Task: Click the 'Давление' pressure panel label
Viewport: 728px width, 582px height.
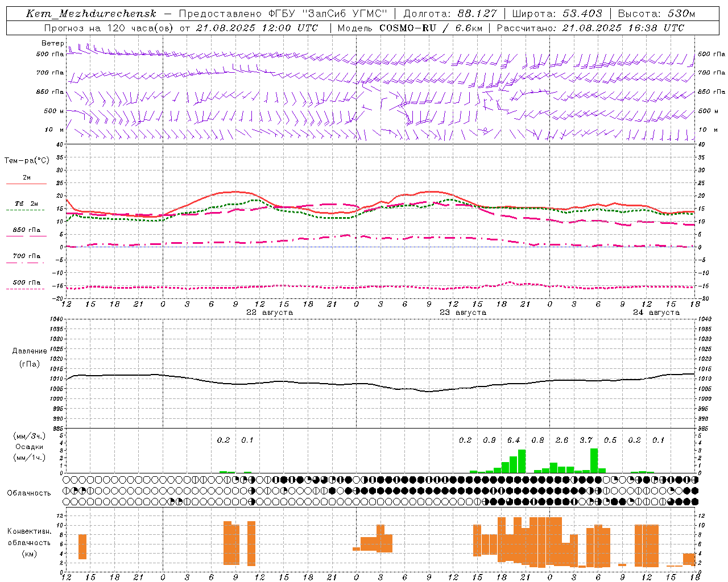Action: 30,351
